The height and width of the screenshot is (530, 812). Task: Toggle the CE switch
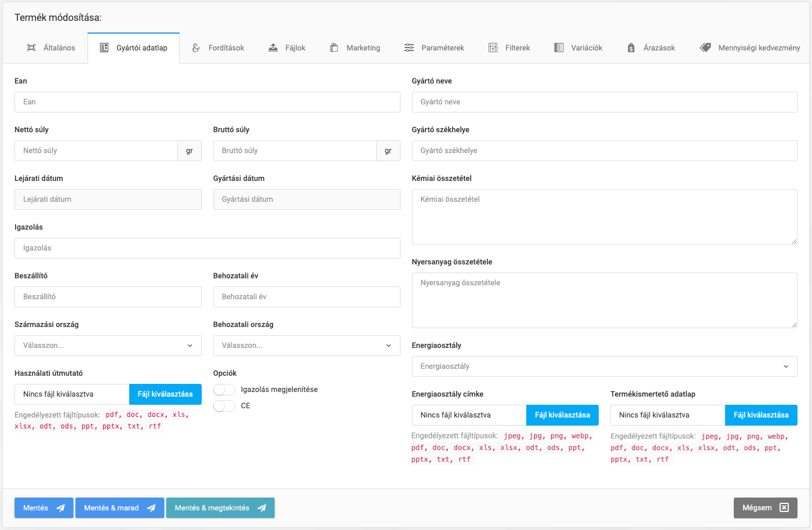click(x=224, y=406)
